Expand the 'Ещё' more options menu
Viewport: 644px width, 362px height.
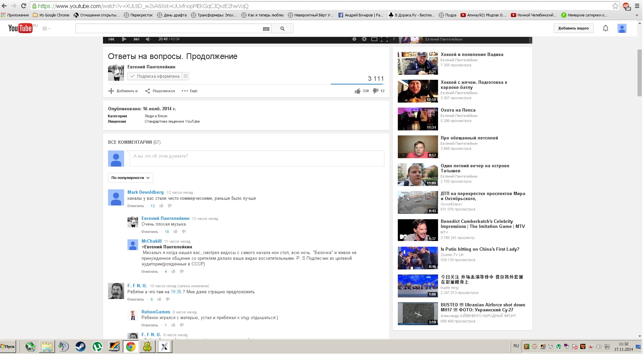(190, 91)
